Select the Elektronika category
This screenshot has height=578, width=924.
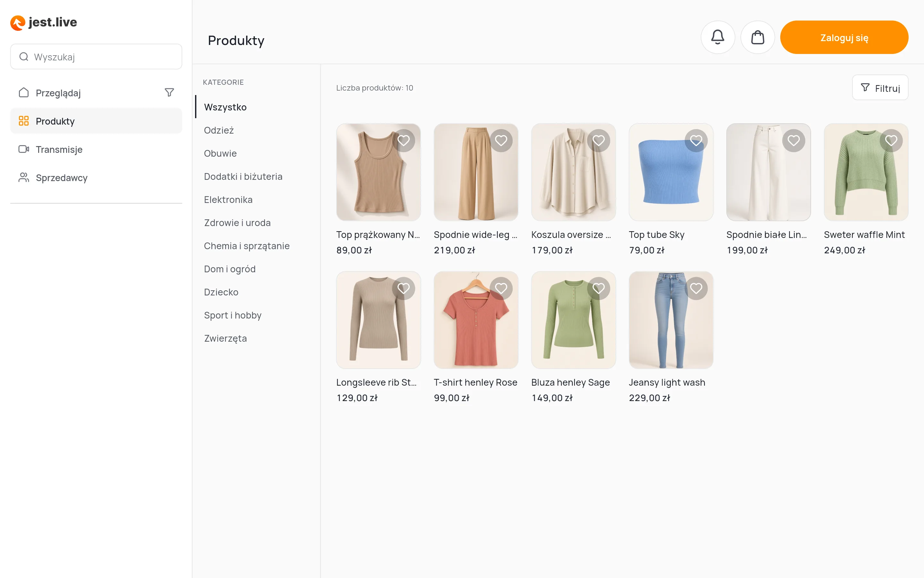[x=228, y=199]
